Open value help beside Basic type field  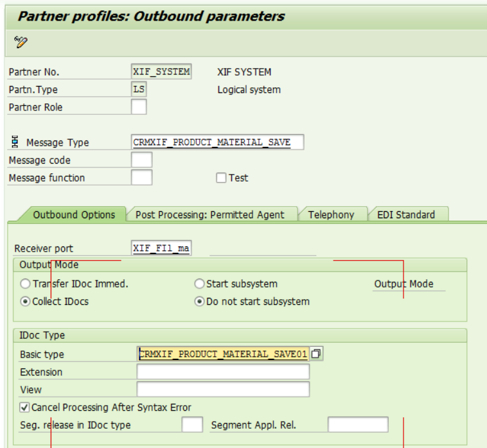pyautogui.click(x=316, y=354)
